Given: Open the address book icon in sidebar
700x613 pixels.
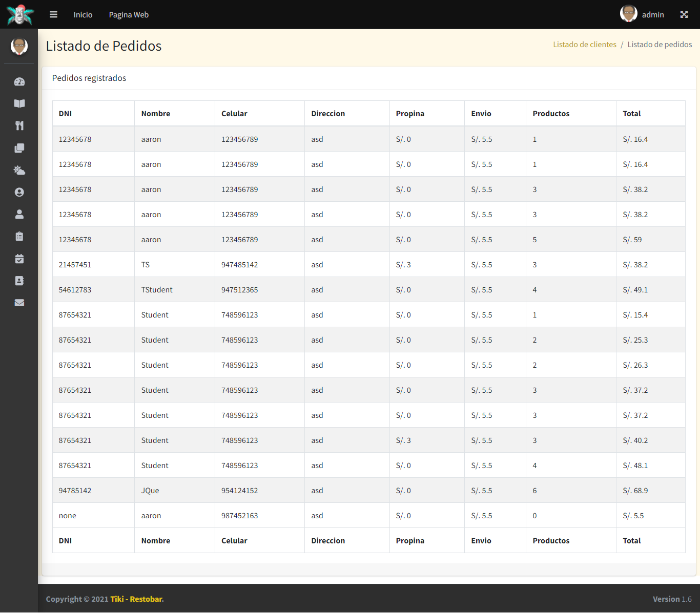Looking at the screenshot, I should 19,281.
